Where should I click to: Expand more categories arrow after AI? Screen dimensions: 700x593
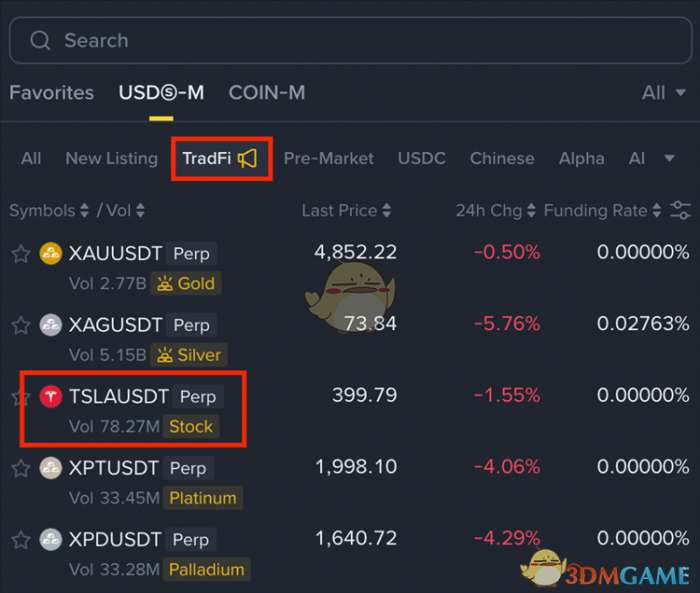point(669,158)
